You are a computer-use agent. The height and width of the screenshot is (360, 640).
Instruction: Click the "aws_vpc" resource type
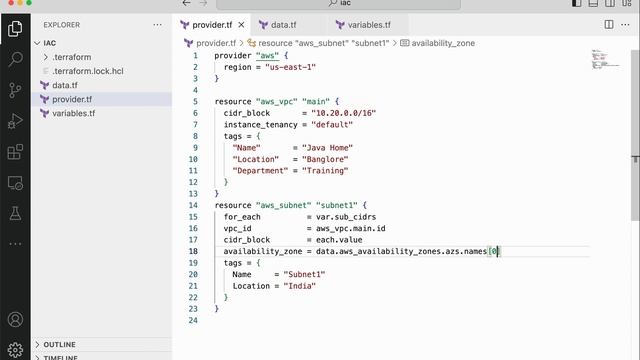tap(277, 101)
